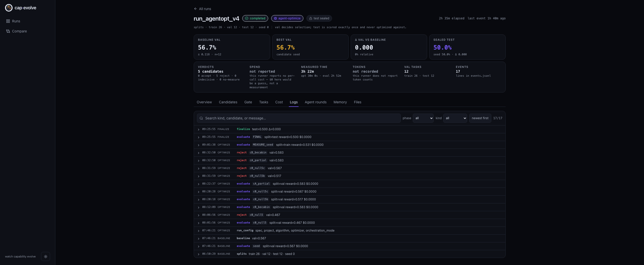Focus the log search field
This screenshot has width=644, height=265.
[299, 118]
